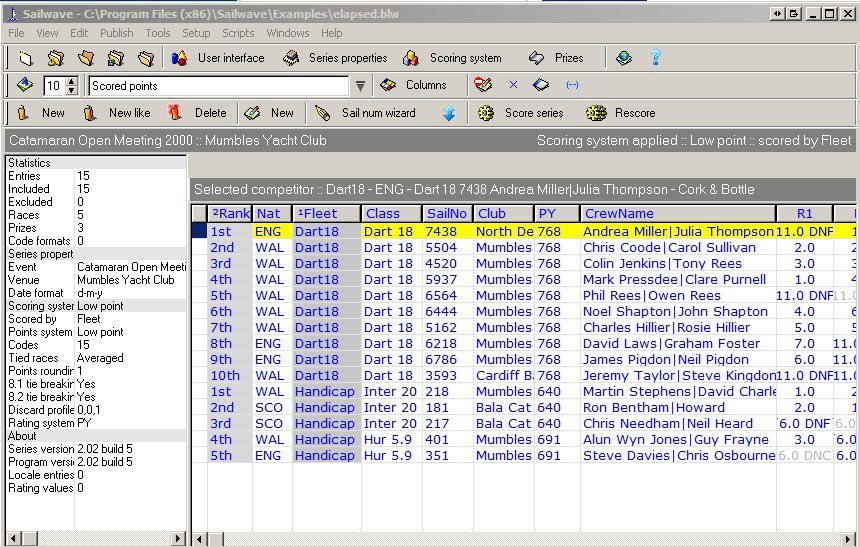Open the Scripts menu
Image resolution: width=860 pixels, height=547 pixels.
(238, 33)
